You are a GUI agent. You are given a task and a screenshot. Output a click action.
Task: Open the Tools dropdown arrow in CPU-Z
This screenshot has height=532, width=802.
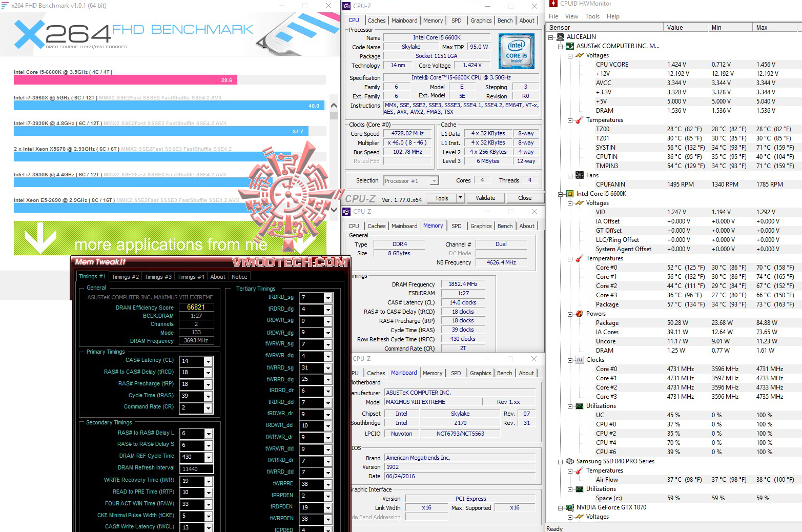coord(460,198)
